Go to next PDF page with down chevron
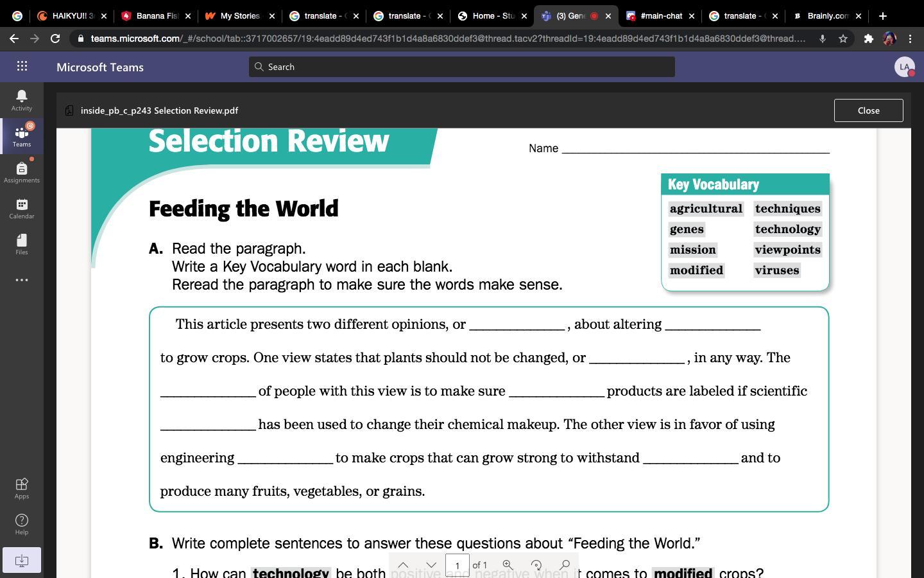 click(x=431, y=565)
